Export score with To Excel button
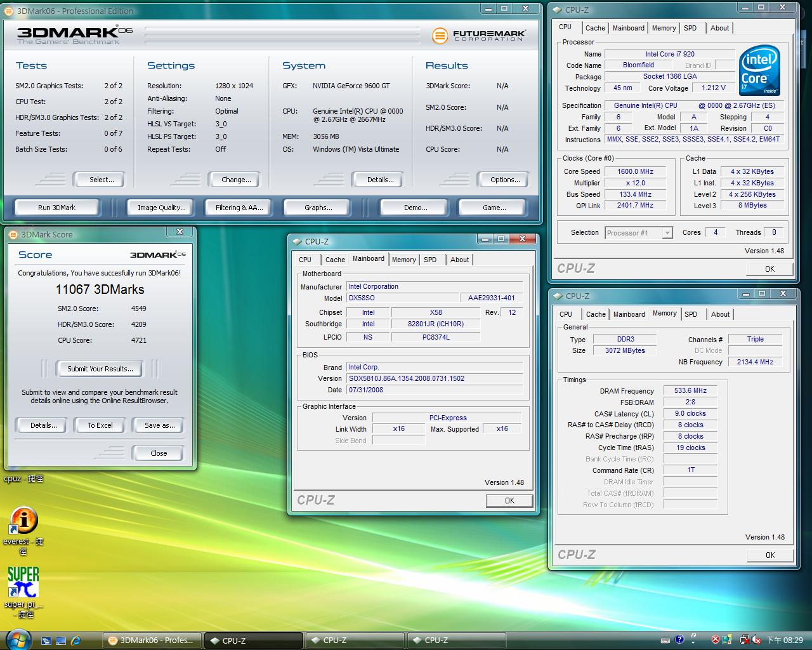This screenshot has height=650, width=812. (x=100, y=425)
